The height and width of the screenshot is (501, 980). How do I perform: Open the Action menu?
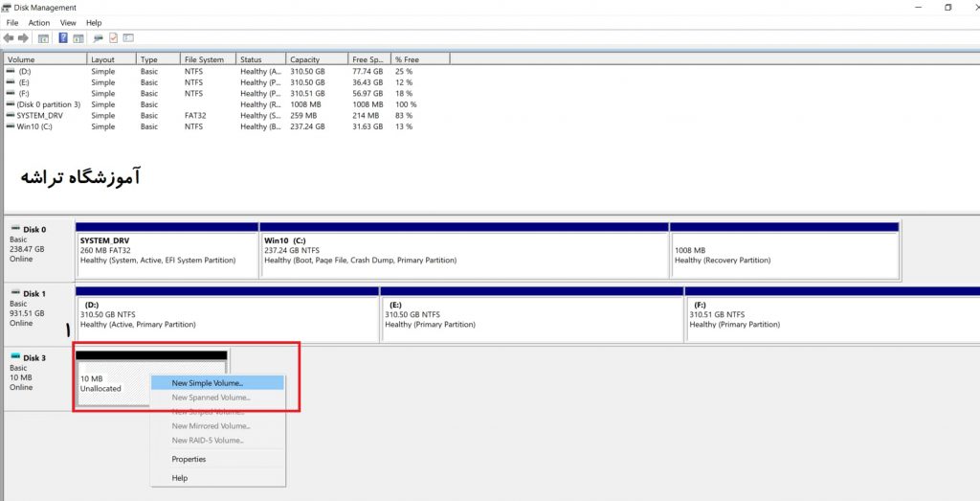(38, 23)
